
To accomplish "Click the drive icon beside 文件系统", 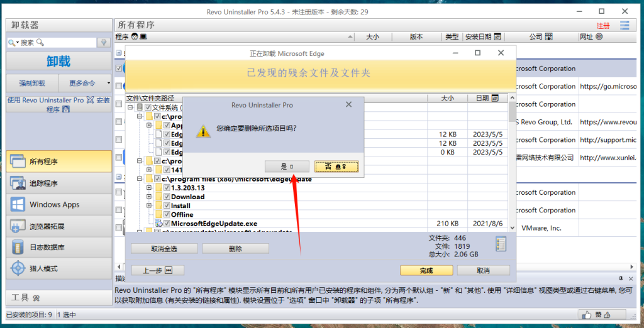I will 140,107.
